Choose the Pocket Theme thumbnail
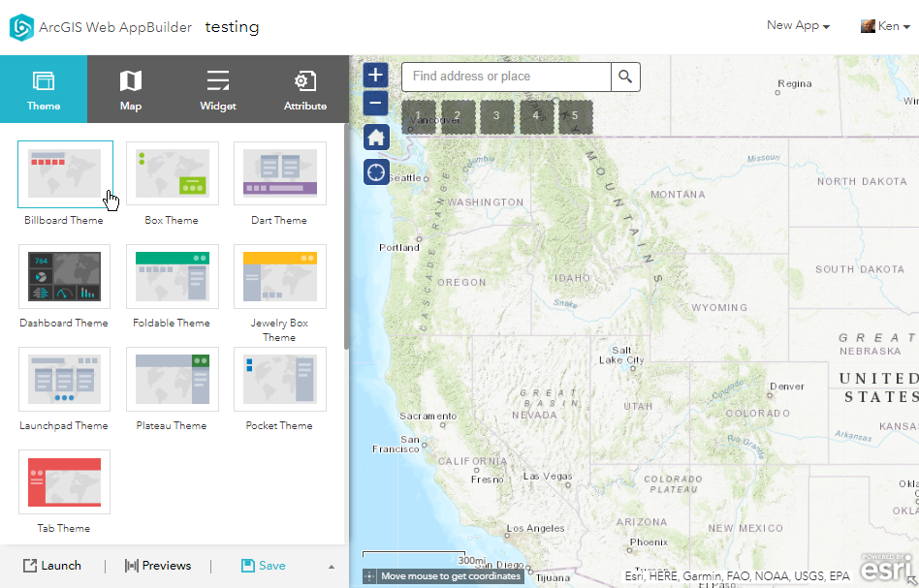This screenshot has height=588, width=919. point(280,379)
